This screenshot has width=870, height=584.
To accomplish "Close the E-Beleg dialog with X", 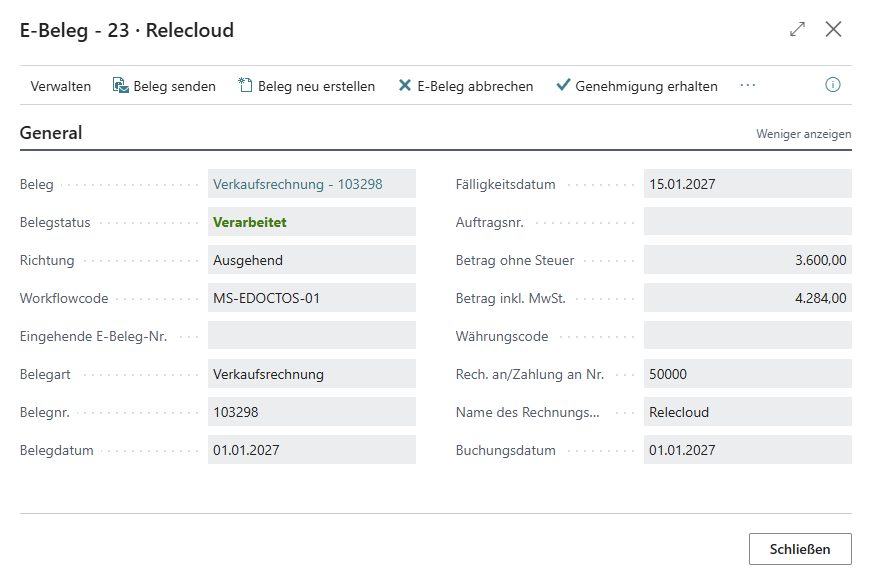I will pos(833,29).
